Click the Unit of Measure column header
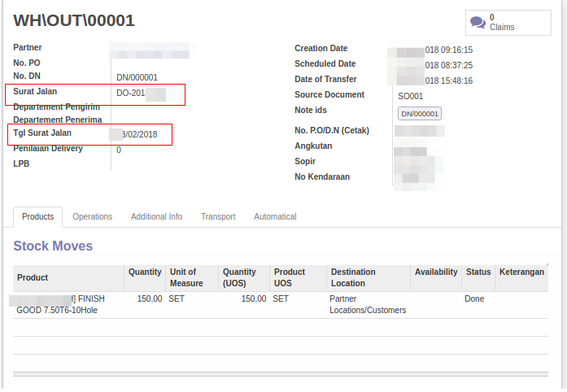This screenshot has width=567, height=392. [186, 277]
